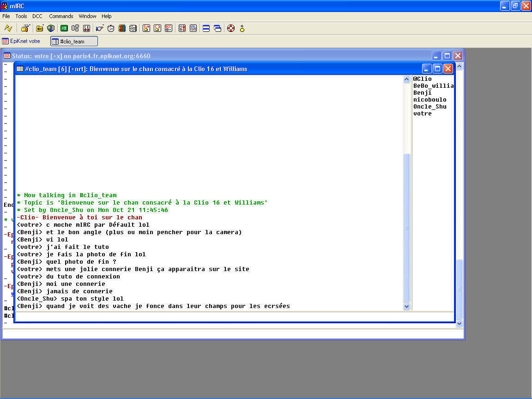The height and width of the screenshot is (399, 532).
Task: Select BeBo_willia in the nick list
Action: 433,86
